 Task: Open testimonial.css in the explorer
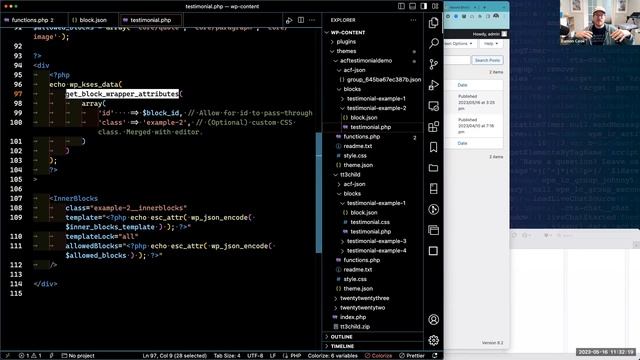370,222
